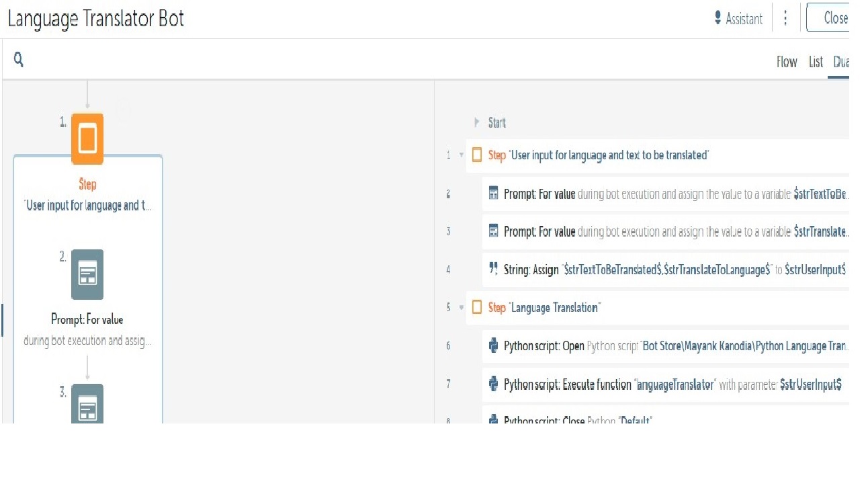Click Prompt icon for strTranslate variable
Viewport: 868px width, 488px height.
[x=493, y=231]
